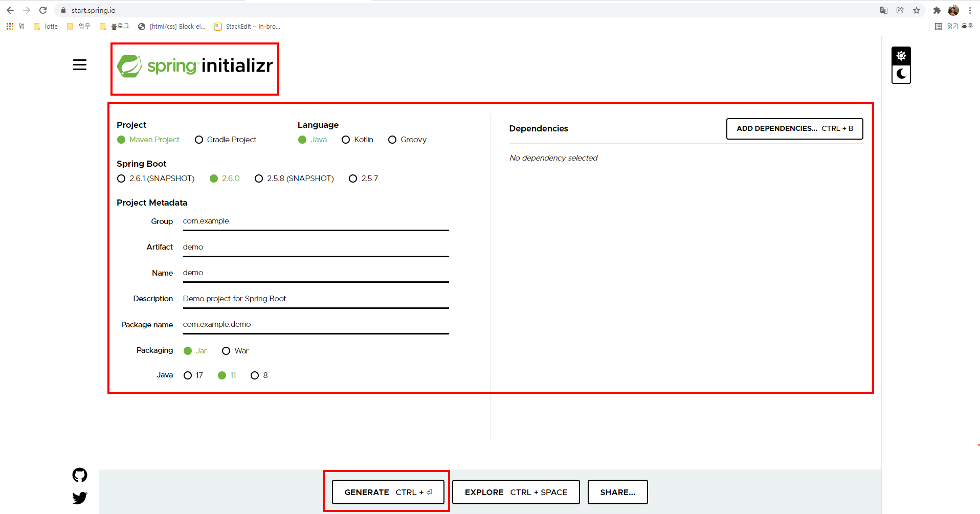Reload the current page
Viewport: 980px width, 514px height.
[x=43, y=10]
